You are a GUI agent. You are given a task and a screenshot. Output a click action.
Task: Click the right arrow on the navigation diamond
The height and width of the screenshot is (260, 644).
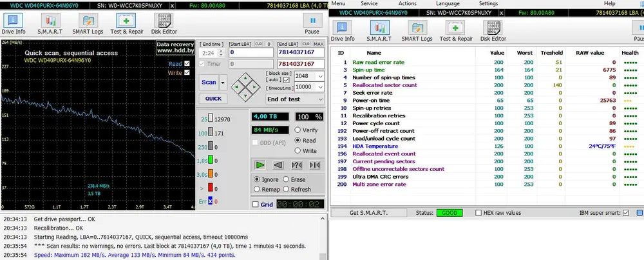(x=254, y=86)
